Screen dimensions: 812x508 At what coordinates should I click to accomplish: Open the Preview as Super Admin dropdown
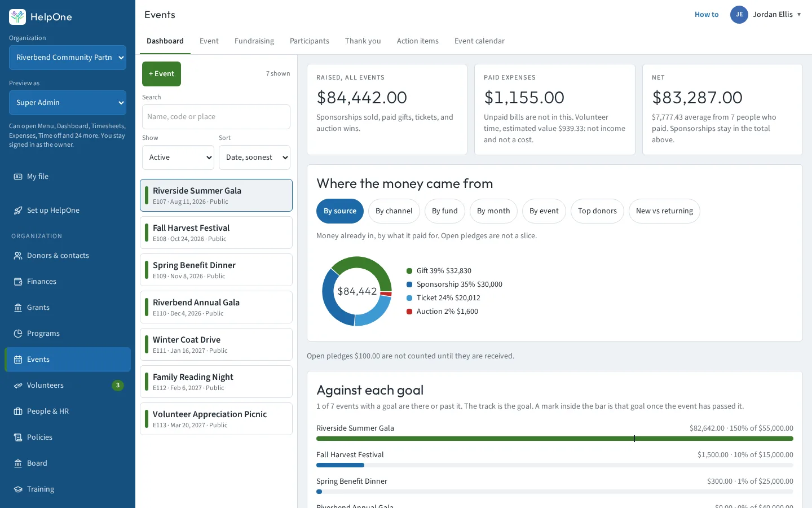68,103
